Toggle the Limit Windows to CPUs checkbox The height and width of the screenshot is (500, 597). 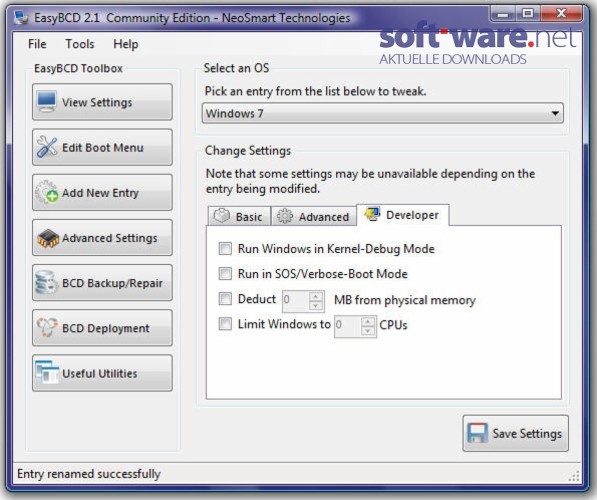point(225,324)
